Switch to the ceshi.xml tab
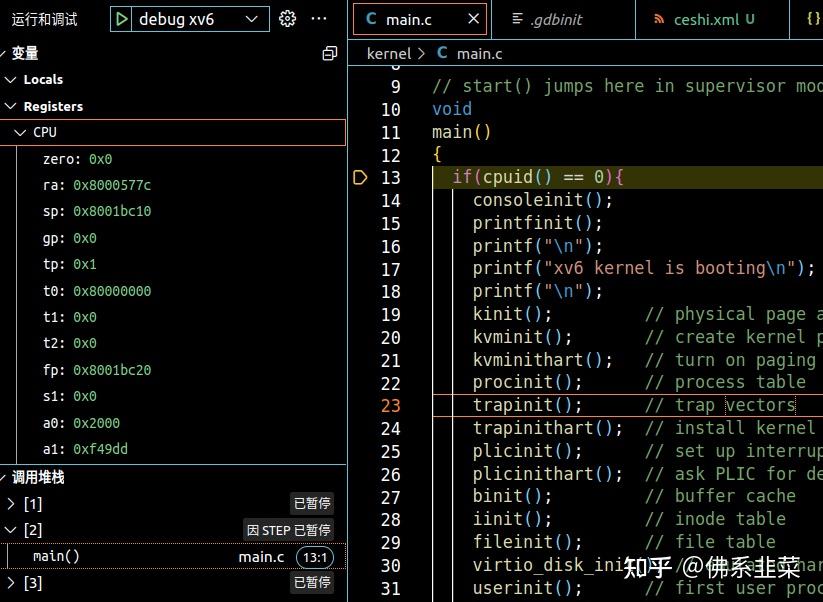Viewport: 823px width, 602px height. click(702, 19)
